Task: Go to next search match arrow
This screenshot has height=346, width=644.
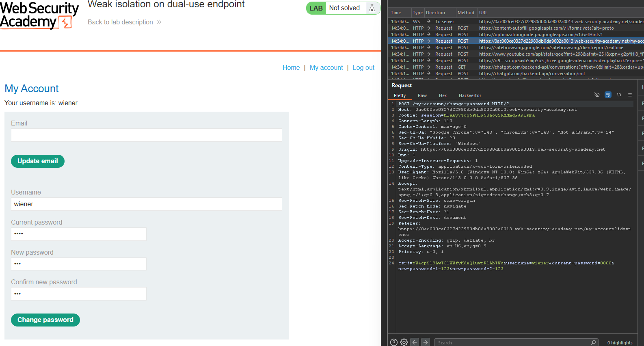Action: point(425,342)
